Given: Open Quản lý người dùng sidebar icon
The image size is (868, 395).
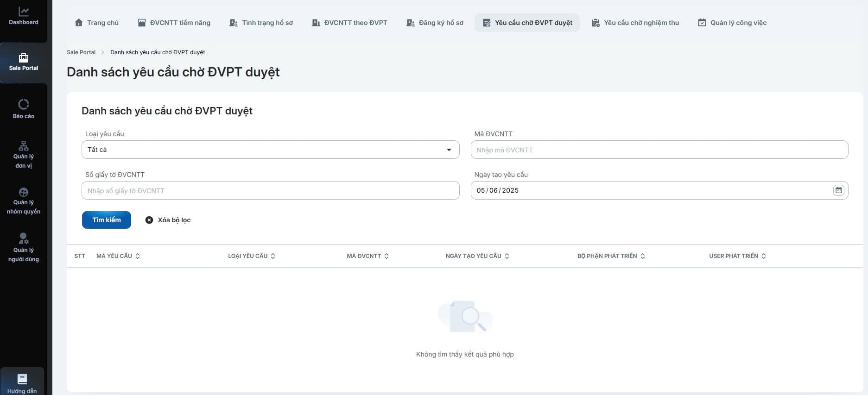Looking at the screenshot, I should tap(24, 238).
